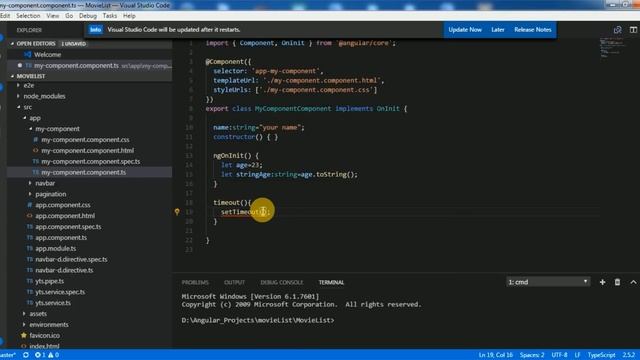Click sync changes icon in status bar

(x=26, y=355)
